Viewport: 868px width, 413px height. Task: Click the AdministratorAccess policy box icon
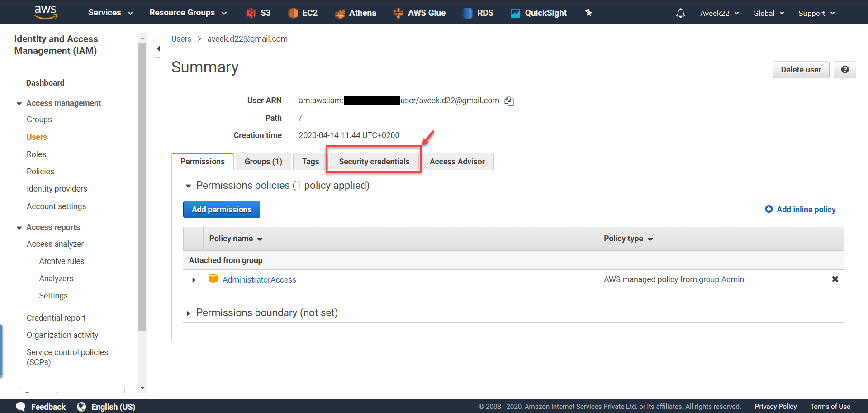pyautogui.click(x=213, y=279)
